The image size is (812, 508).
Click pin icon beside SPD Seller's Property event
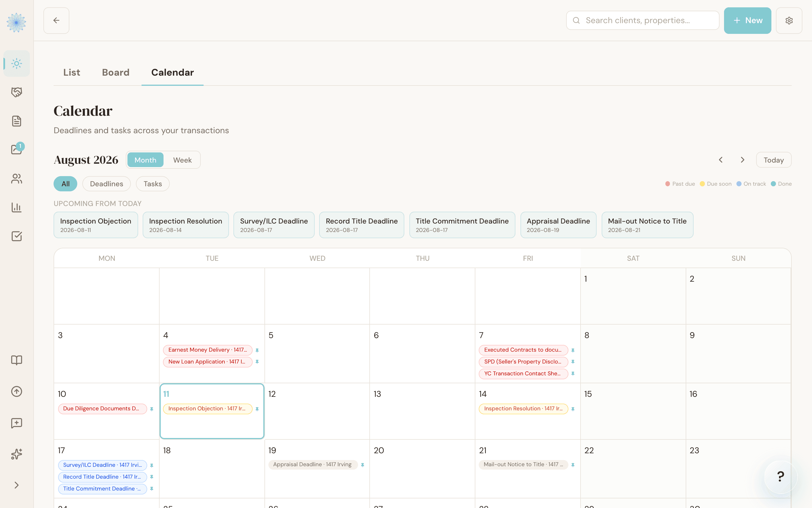pyautogui.click(x=573, y=362)
